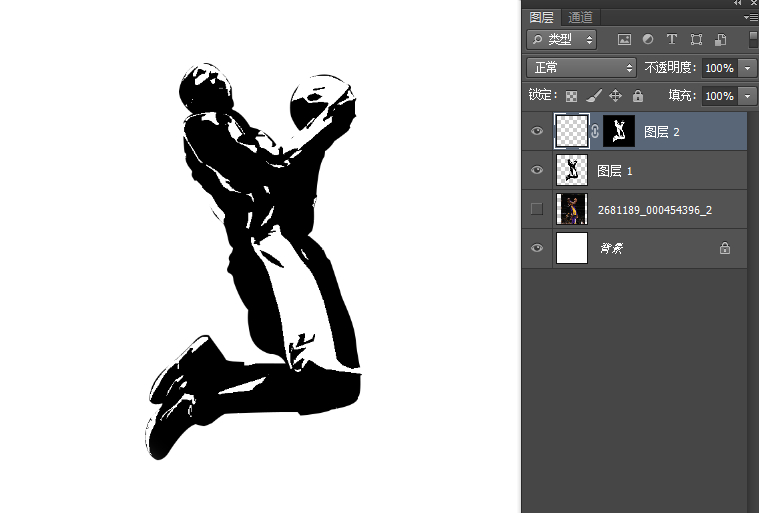Viewport: 759px width, 513px height.
Task: Select layer named 背景
Action: click(x=612, y=249)
